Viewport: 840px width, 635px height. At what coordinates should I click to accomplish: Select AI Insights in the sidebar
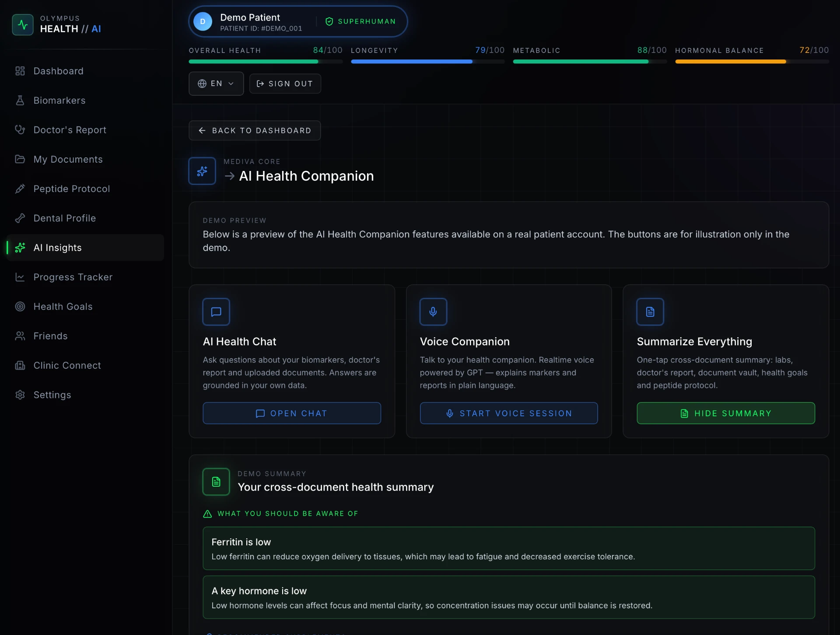point(85,248)
